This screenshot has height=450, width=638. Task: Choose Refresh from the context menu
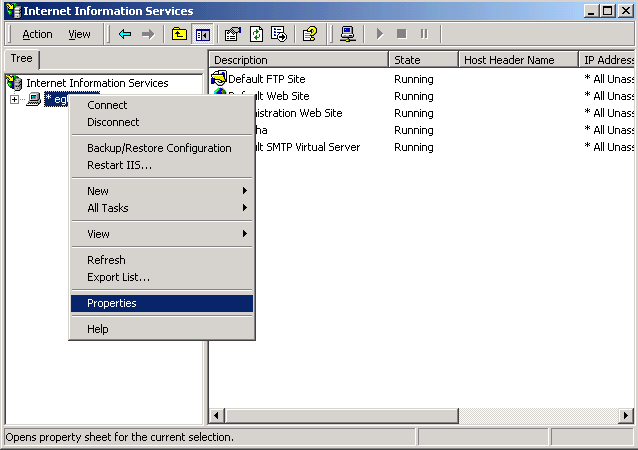click(162, 260)
